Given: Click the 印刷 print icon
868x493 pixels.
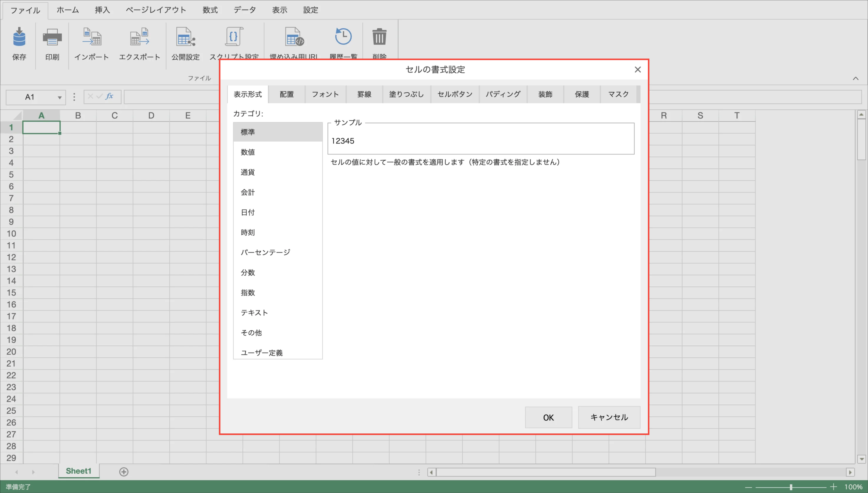Looking at the screenshot, I should [x=52, y=37].
